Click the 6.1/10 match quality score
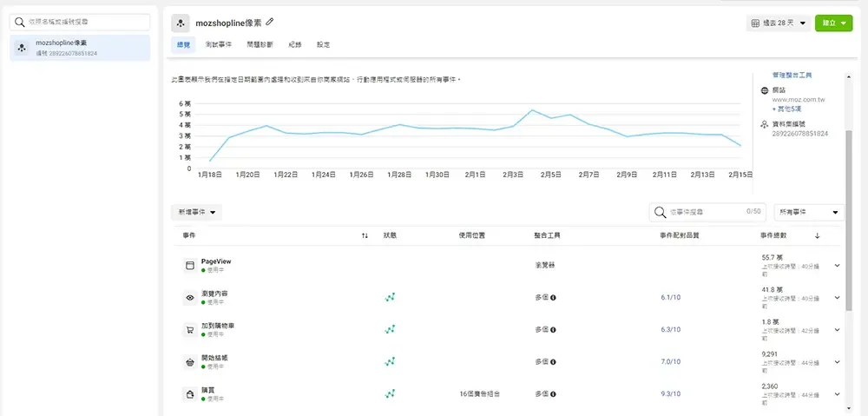Screen dimensions: 868x416 click(x=670, y=298)
